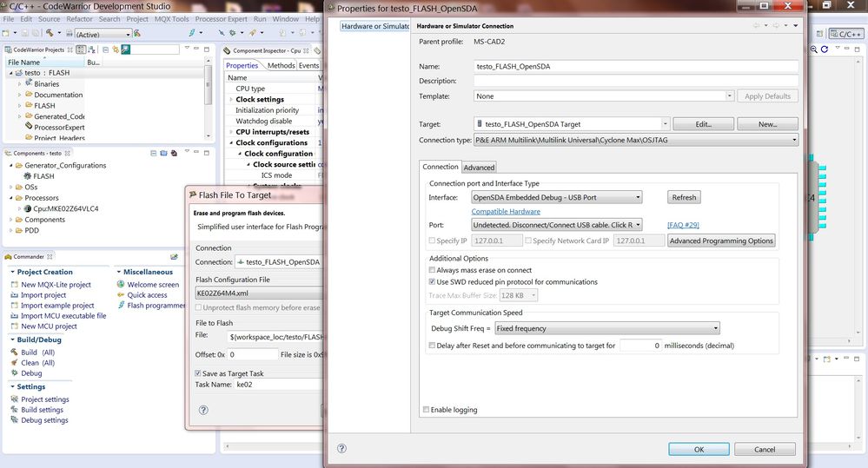Open the Refactor menu
Screen dimensions: 868x468
coord(79,19)
